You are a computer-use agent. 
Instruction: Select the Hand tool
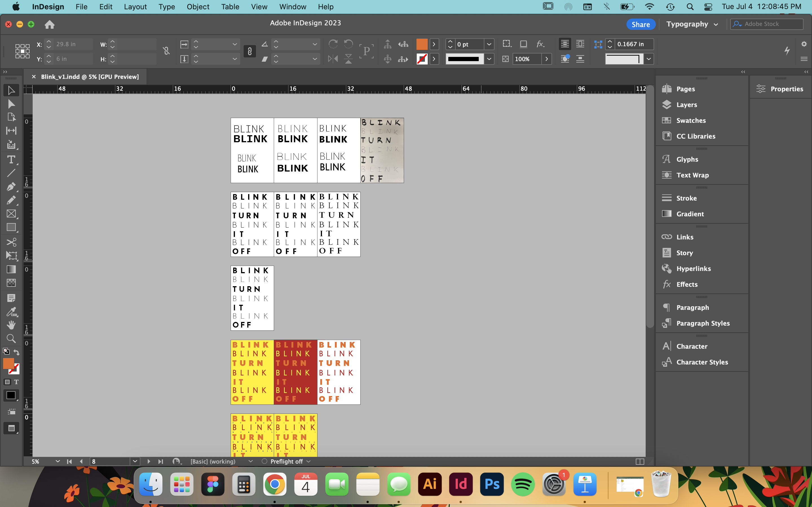(x=11, y=324)
